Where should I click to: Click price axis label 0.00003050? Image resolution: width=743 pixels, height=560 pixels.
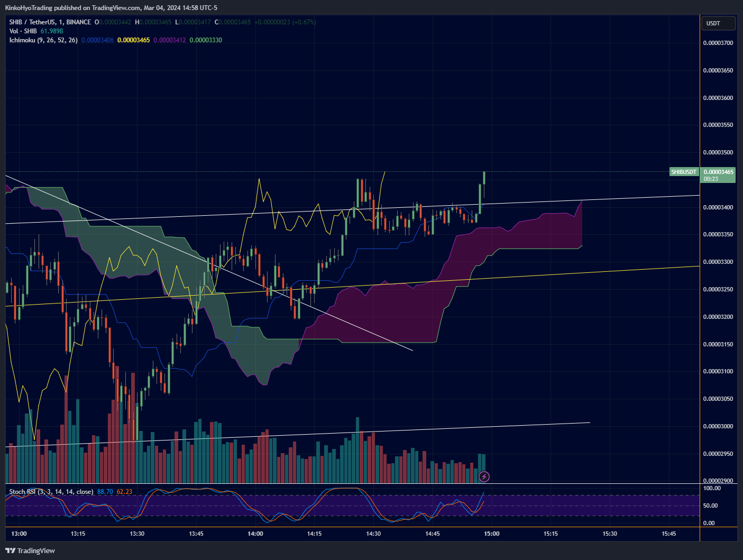[x=718, y=399]
